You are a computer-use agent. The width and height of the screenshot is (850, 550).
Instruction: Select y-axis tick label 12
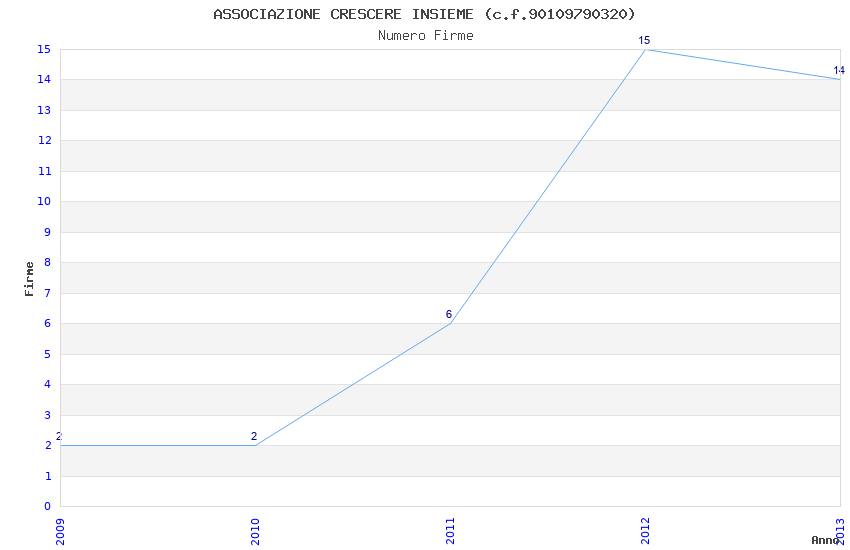(x=44, y=140)
